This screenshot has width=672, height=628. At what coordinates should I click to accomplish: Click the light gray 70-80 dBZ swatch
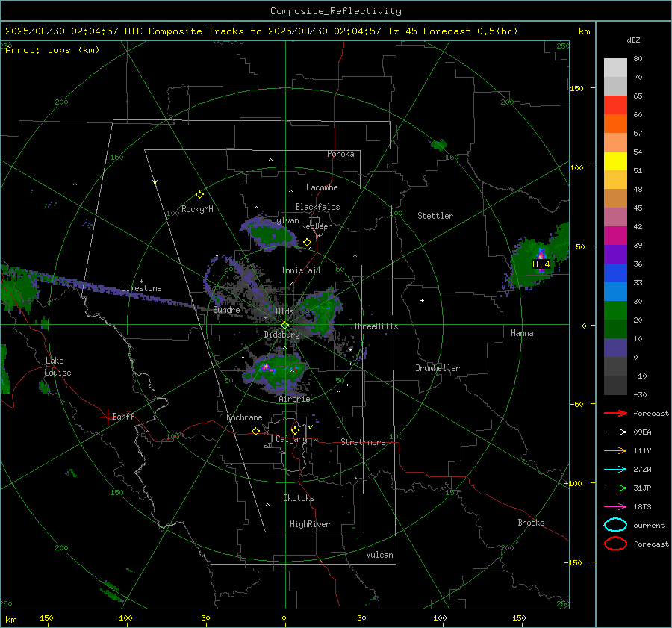(x=615, y=68)
